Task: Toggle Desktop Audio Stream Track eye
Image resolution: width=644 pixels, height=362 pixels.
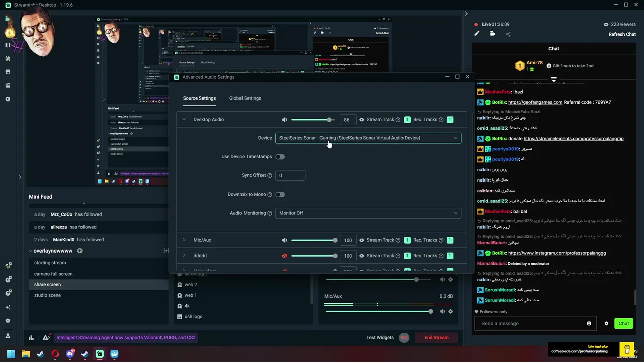Action: coord(362,120)
